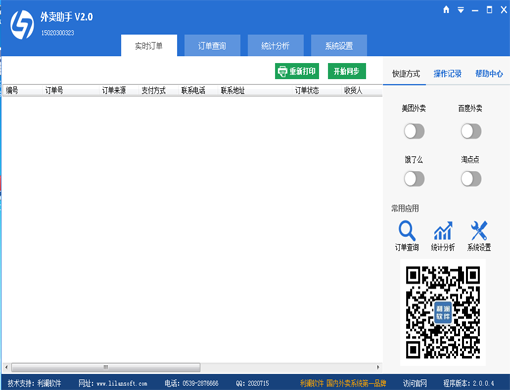
Task: Click the www.lilansoft.com website address
Action: pyautogui.click(x=122, y=383)
